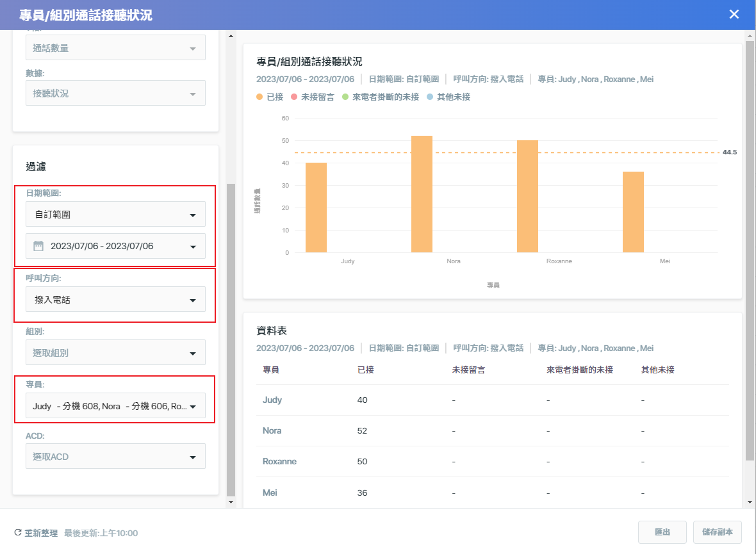This screenshot has width=756, height=554.
Task: Open the 通話數量 dropdown
Action: click(116, 48)
